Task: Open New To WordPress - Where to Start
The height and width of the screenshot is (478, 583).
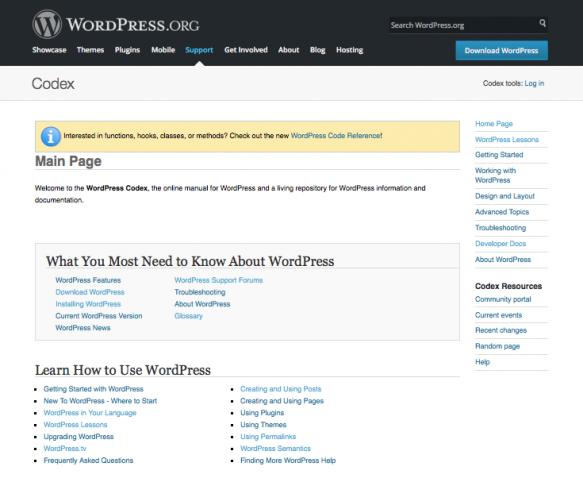Action: click(x=100, y=401)
